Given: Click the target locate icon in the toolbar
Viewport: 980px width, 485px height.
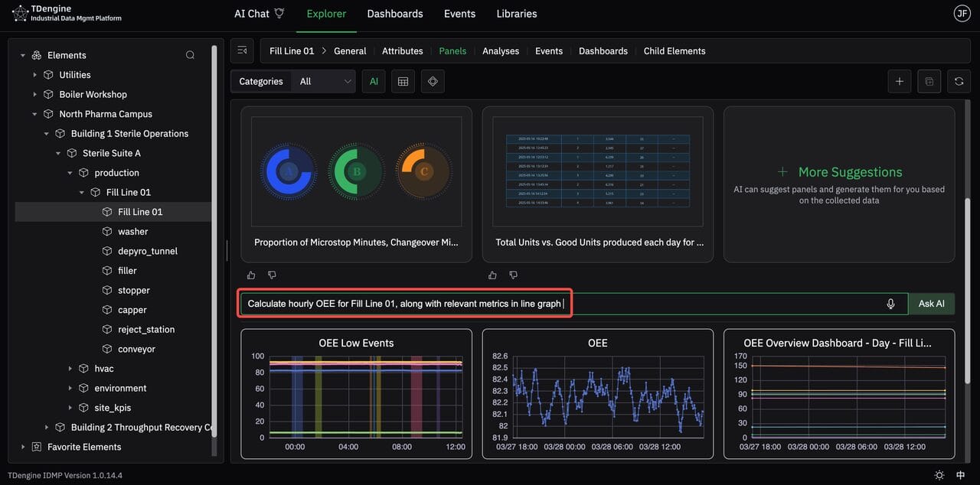Looking at the screenshot, I should 433,82.
